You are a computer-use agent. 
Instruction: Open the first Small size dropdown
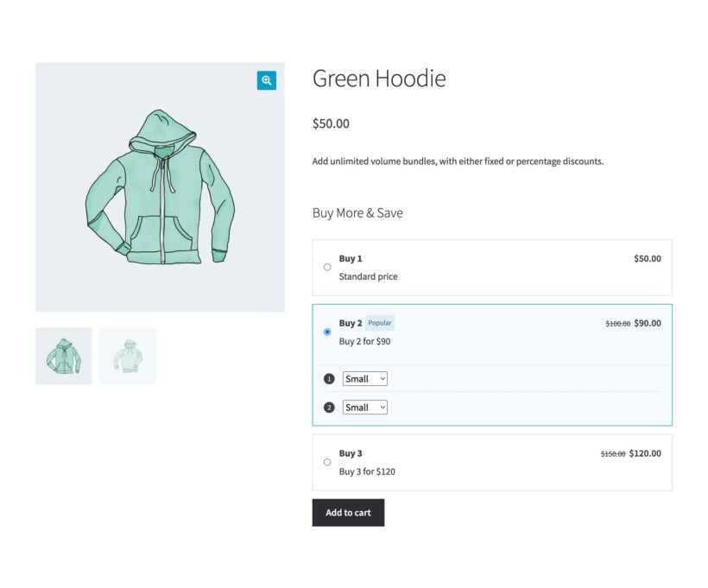(x=364, y=378)
